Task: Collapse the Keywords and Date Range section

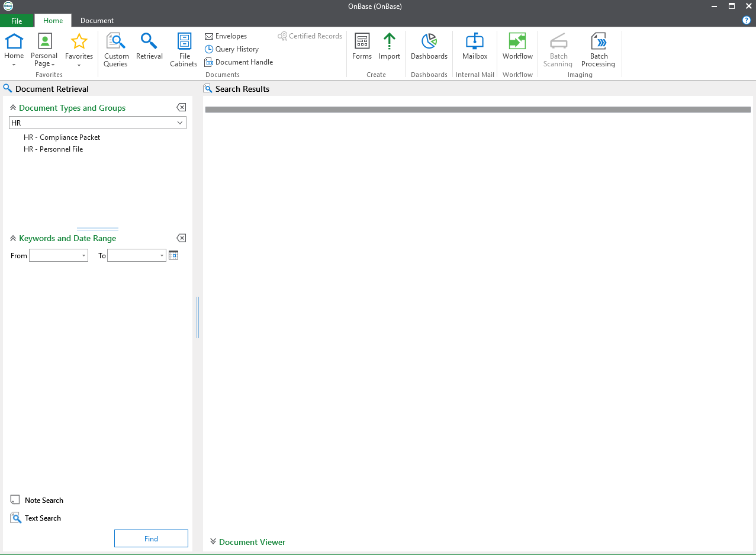Action: (13, 238)
